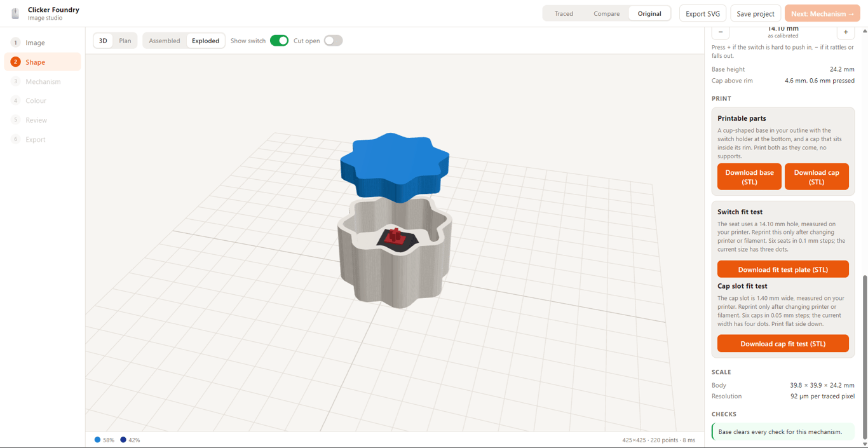Screen dimensions: 868x448
Task: Click the 'Printable parts' heading
Action: pyautogui.click(x=742, y=118)
